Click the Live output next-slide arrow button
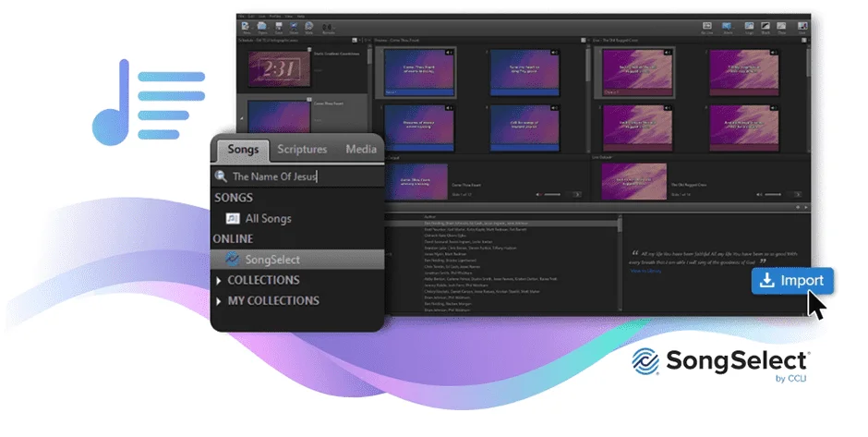Viewport: 868px width, 437px height. tap(797, 194)
